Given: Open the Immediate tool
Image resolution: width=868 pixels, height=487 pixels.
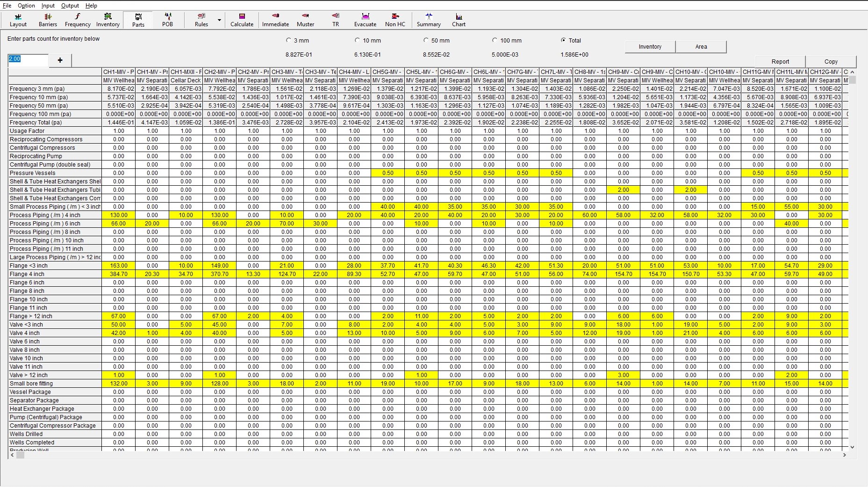Looking at the screenshot, I should click(x=275, y=20).
